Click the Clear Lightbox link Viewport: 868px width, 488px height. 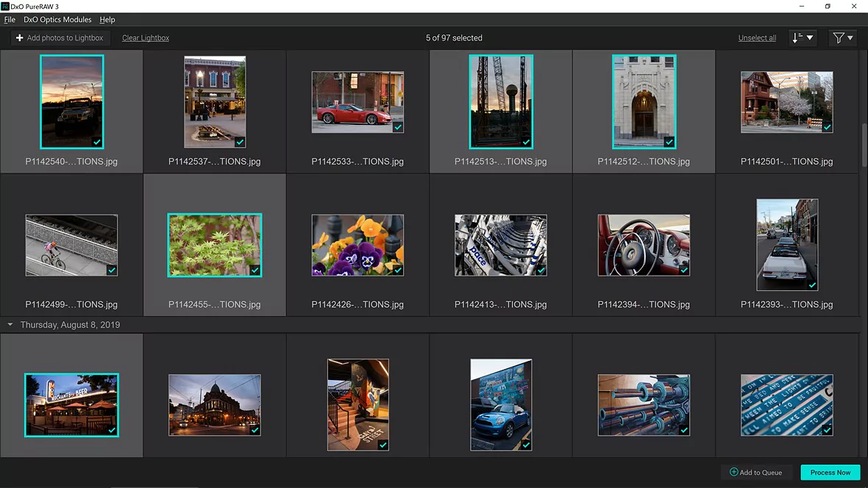(x=146, y=38)
